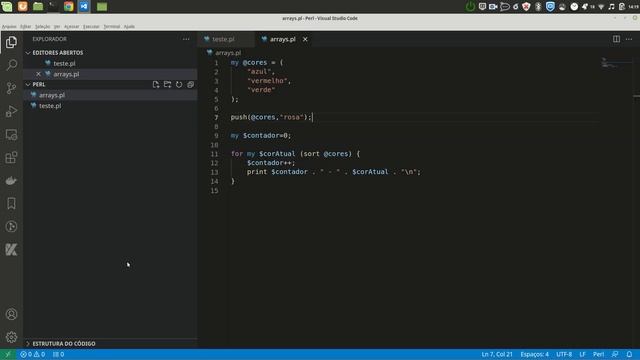
Task: Open the Accounts menu icon
Action: (x=11, y=314)
